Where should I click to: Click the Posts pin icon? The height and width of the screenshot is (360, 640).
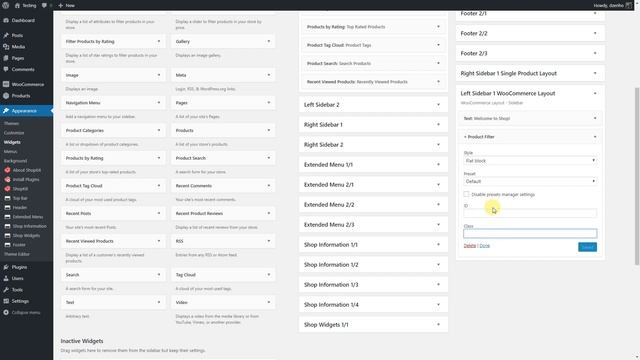pyautogui.click(x=6, y=36)
